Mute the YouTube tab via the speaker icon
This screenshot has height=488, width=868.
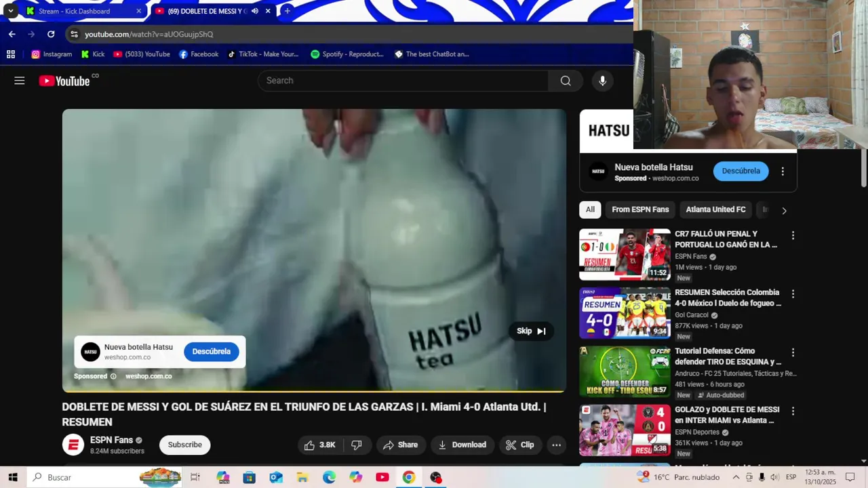coord(255,11)
